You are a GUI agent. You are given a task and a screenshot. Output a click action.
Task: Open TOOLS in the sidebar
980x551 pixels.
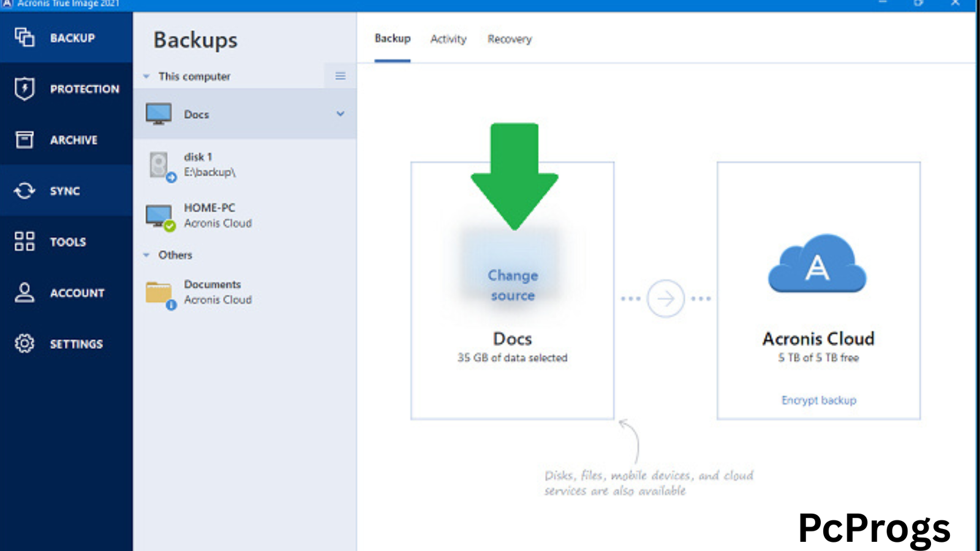tap(68, 242)
